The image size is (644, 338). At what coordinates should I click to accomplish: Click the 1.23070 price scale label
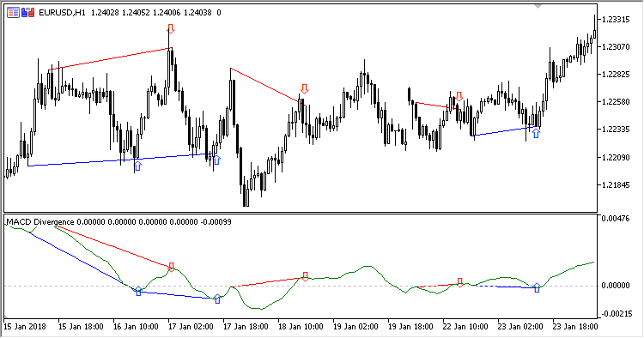(x=616, y=47)
